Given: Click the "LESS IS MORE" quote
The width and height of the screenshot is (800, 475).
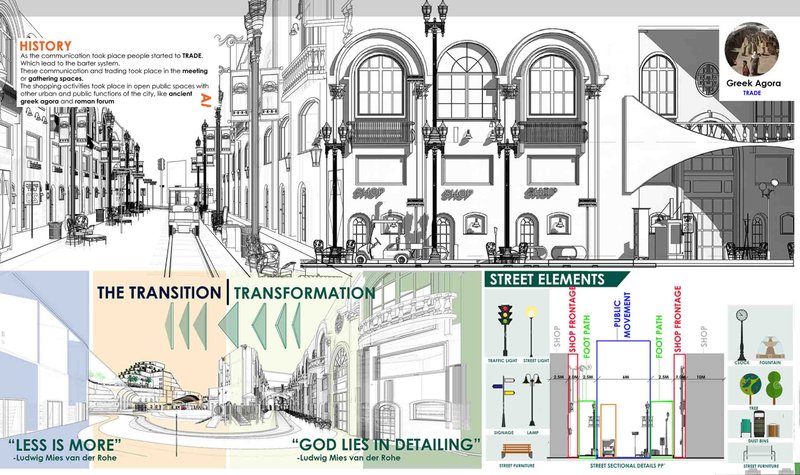Looking at the screenshot, I should click(x=65, y=444).
